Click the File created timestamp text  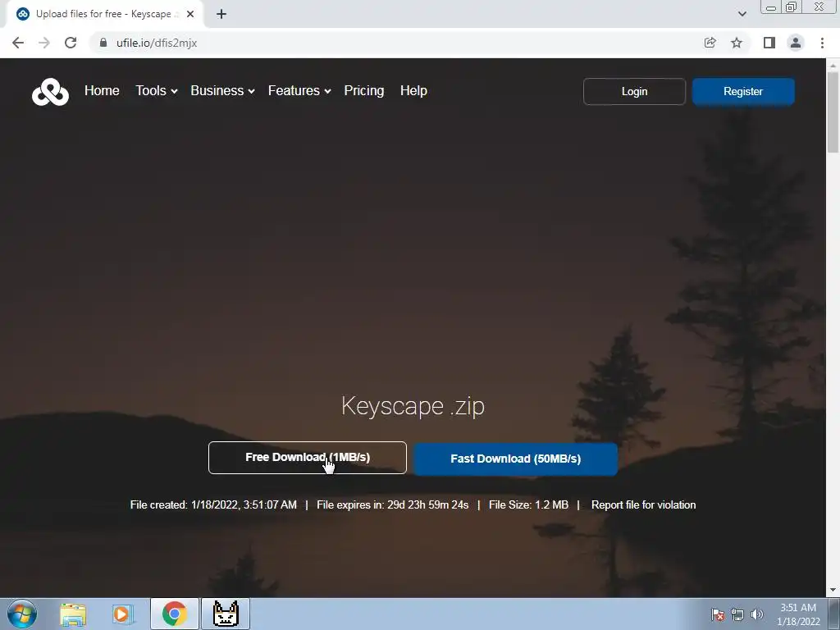coord(213,504)
